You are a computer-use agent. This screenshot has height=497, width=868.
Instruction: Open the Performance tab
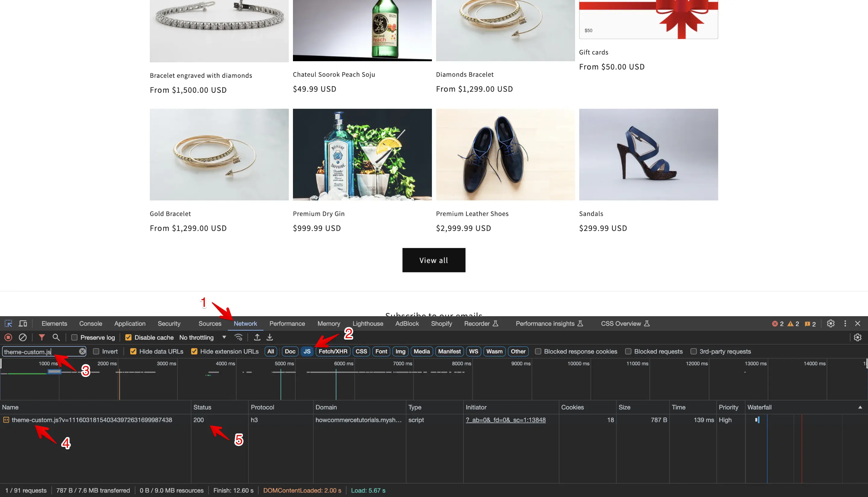(x=287, y=323)
